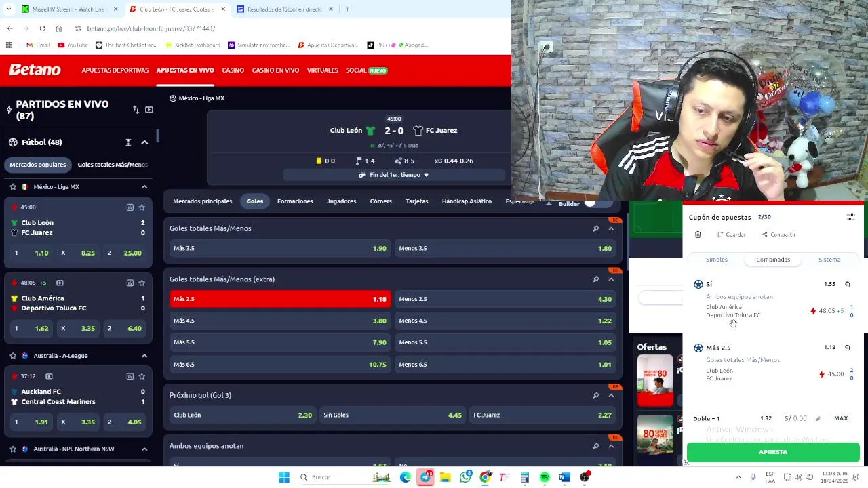Expand the 'Fin del 1er. tiempo' dropdown
This screenshot has height=488, width=868.
pyautogui.click(x=395, y=175)
